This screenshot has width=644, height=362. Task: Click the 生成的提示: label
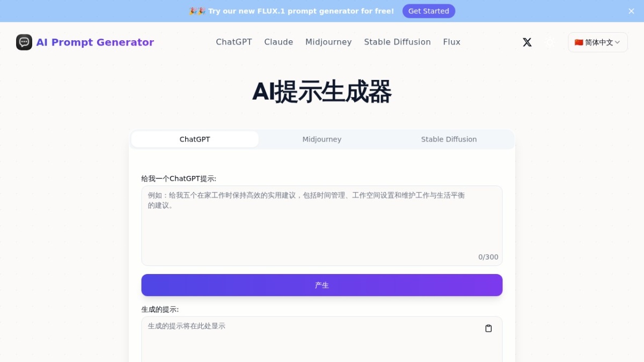pos(160,309)
